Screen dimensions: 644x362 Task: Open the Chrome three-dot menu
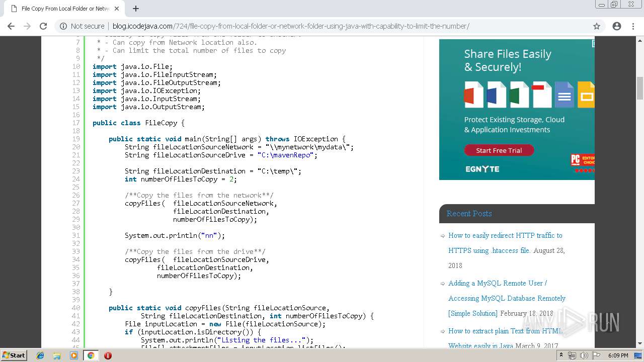633,26
